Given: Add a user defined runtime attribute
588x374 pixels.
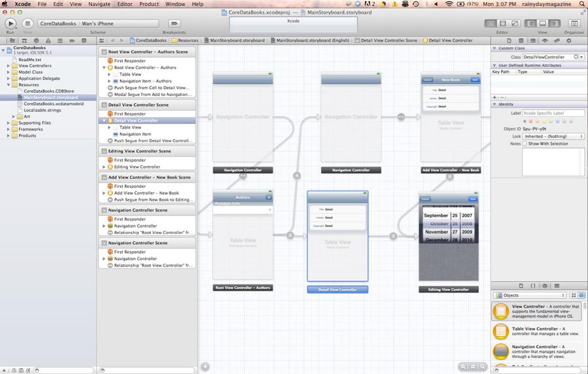Looking at the screenshot, I should pos(494,97).
